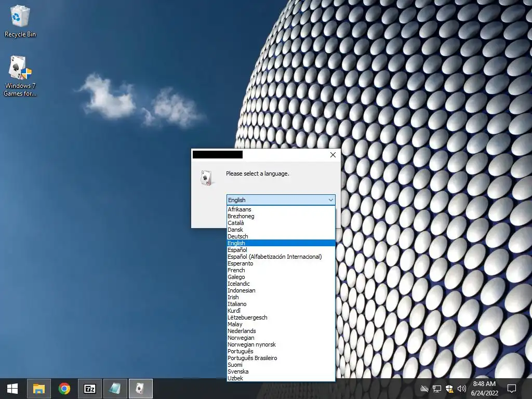Close the language selection dialog
This screenshot has height=399, width=532.
coord(333,155)
